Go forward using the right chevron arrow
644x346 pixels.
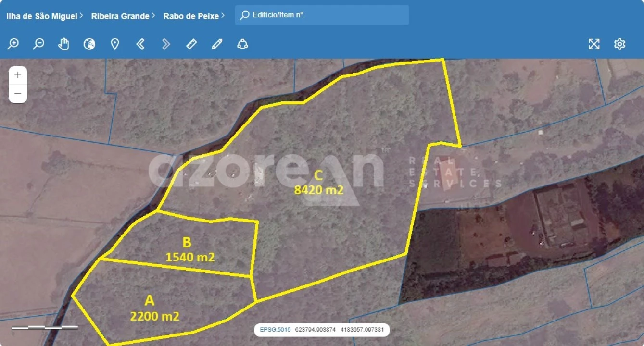(x=166, y=44)
